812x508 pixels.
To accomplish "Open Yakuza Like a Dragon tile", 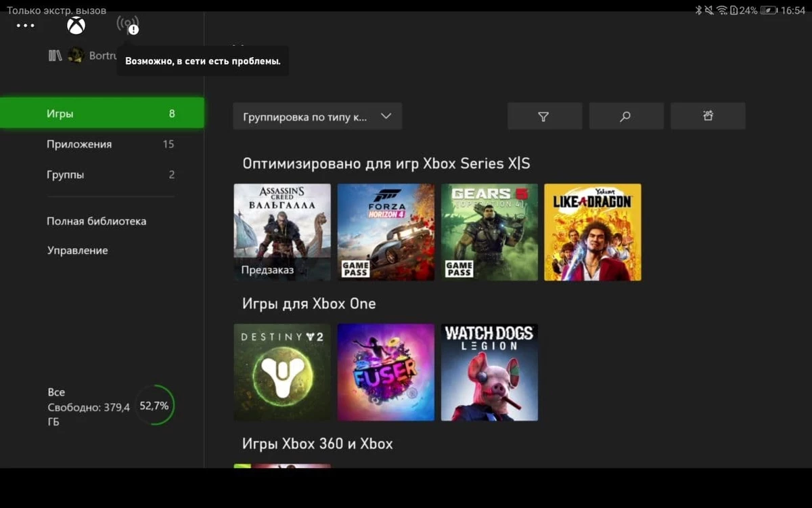I will coord(593,232).
